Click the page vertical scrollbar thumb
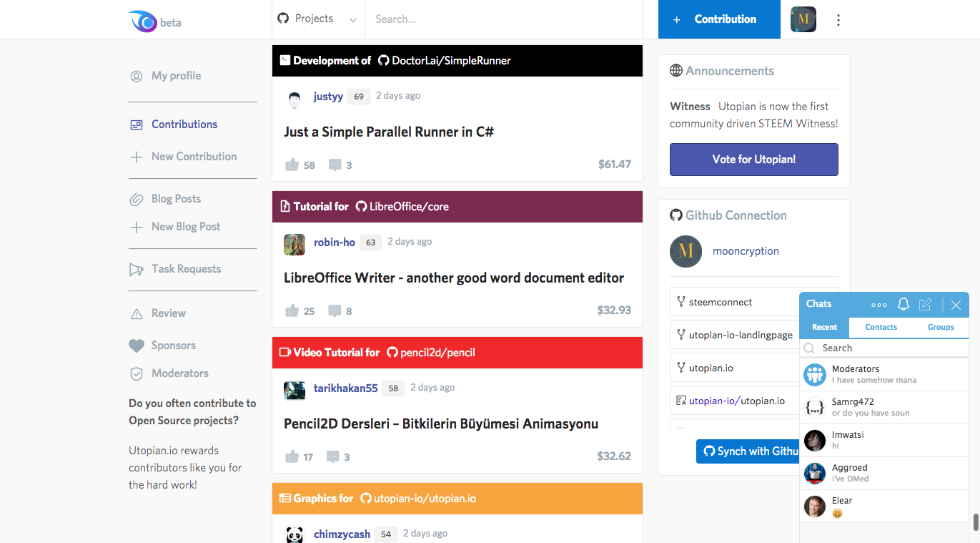This screenshot has height=543, width=980. pos(976,522)
